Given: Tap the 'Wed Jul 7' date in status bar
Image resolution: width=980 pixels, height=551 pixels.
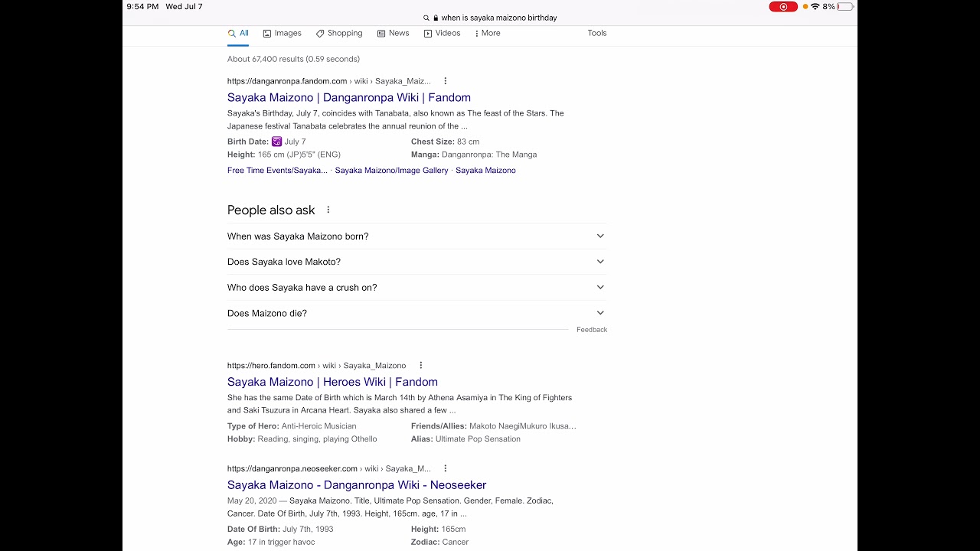Looking at the screenshot, I should [x=184, y=7].
